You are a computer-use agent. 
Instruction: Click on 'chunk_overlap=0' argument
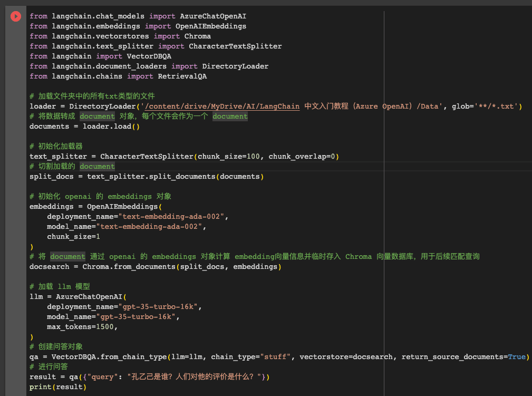click(302, 157)
